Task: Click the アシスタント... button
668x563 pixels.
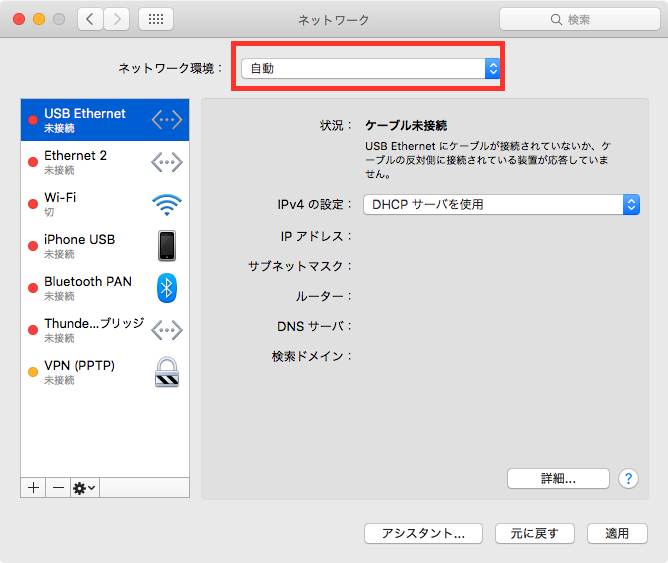Action: (x=423, y=533)
